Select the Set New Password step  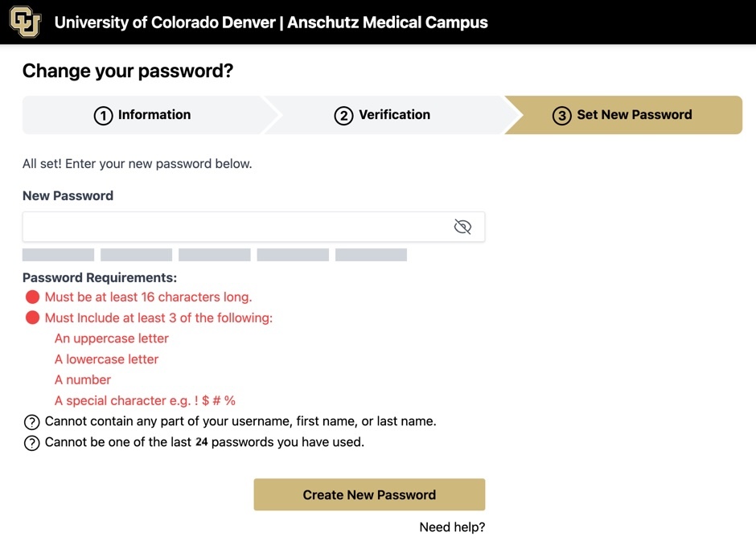[x=624, y=115]
